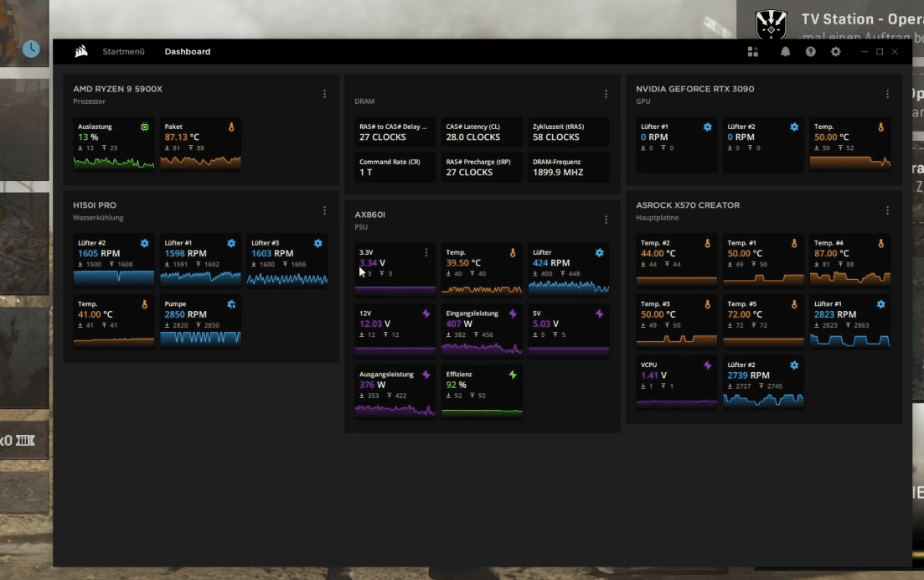This screenshot has width=924, height=580.
Task: Click the AX860i Temp. thermometer icon
Action: (x=513, y=252)
